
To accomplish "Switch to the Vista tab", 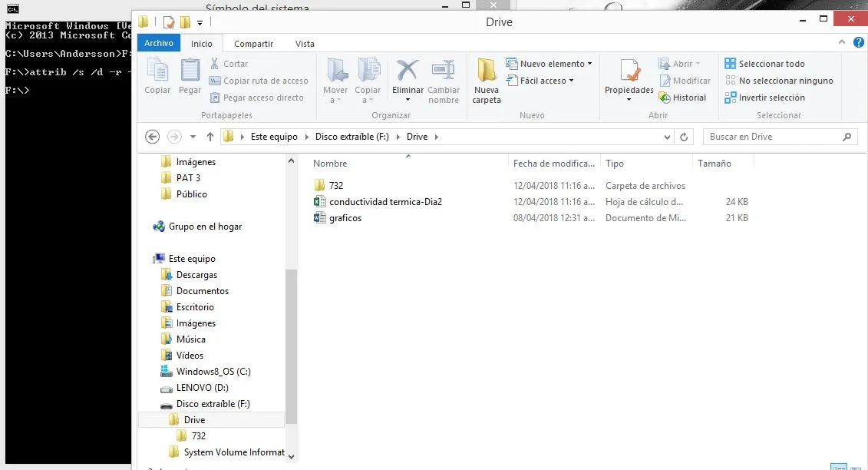I will tap(305, 44).
